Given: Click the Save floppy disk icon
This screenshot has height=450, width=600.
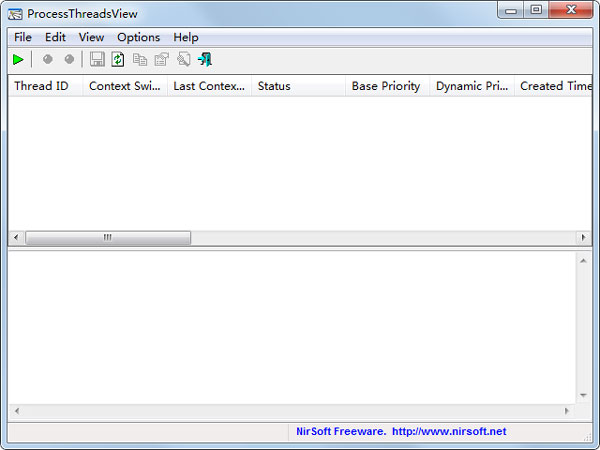Looking at the screenshot, I should tap(97, 59).
